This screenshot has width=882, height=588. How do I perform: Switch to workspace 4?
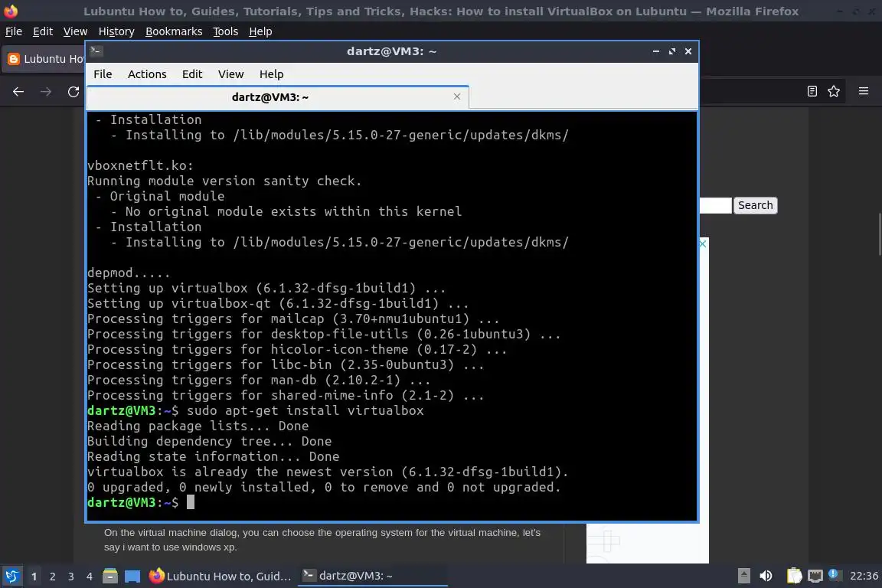click(89, 577)
